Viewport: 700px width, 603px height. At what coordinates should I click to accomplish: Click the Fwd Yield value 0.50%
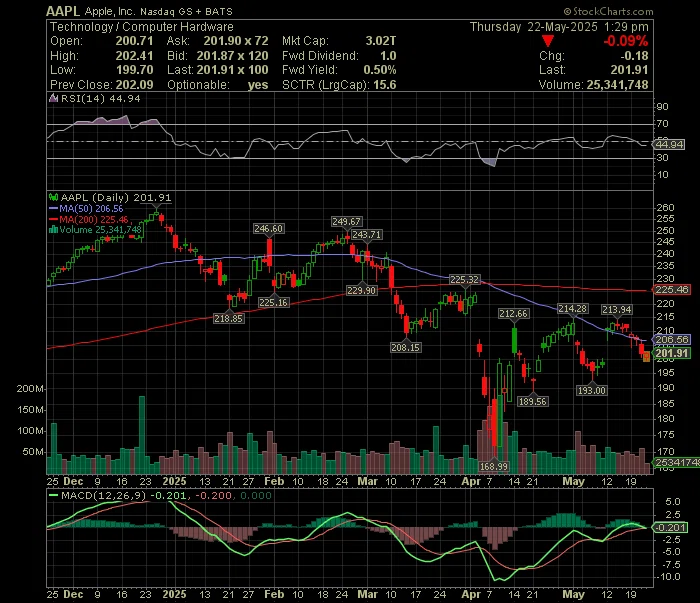[x=379, y=70]
